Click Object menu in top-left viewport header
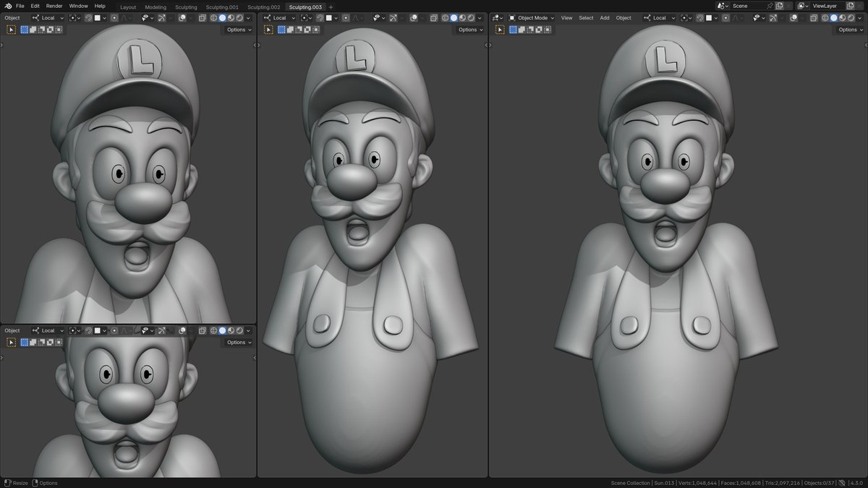Viewport: 868px width, 488px height. [x=12, y=18]
